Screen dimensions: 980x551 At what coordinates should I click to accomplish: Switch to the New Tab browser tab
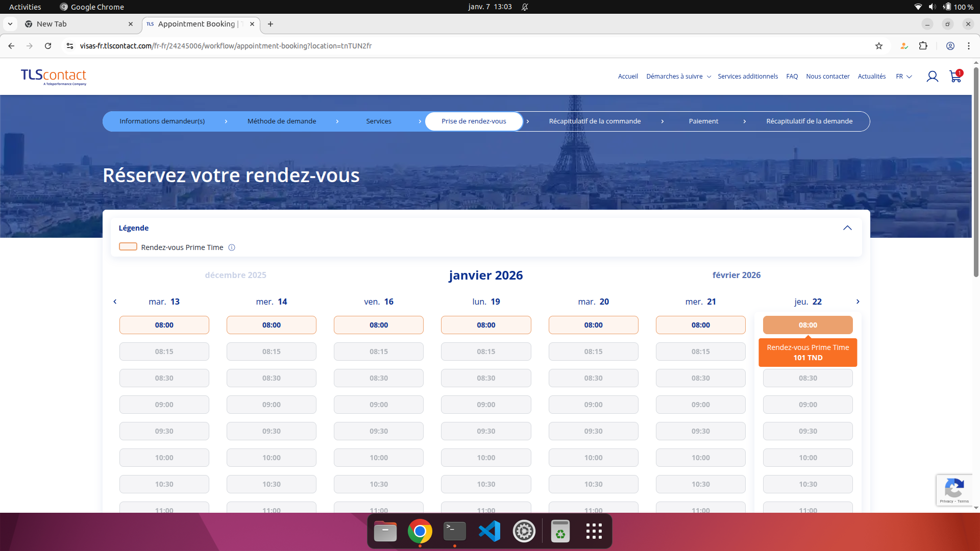[x=79, y=24]
